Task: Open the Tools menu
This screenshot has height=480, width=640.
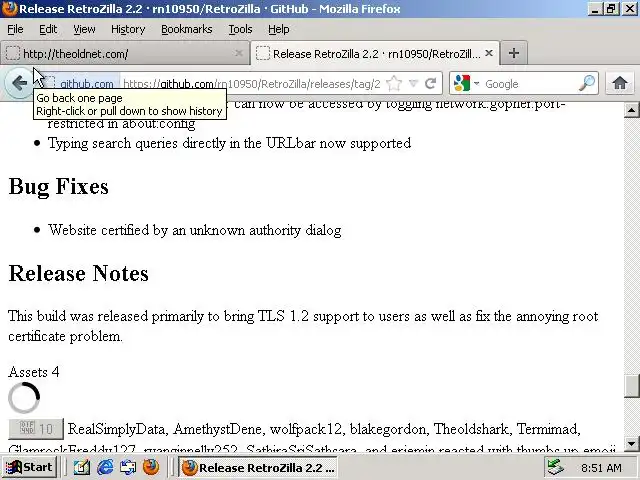Action: pos(240,29)
